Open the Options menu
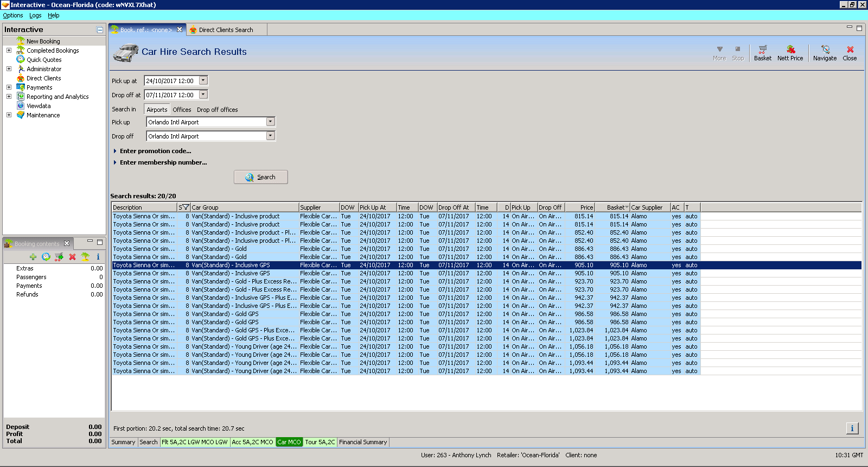Viewport: 868px width, 467px height. coord(13,15)
